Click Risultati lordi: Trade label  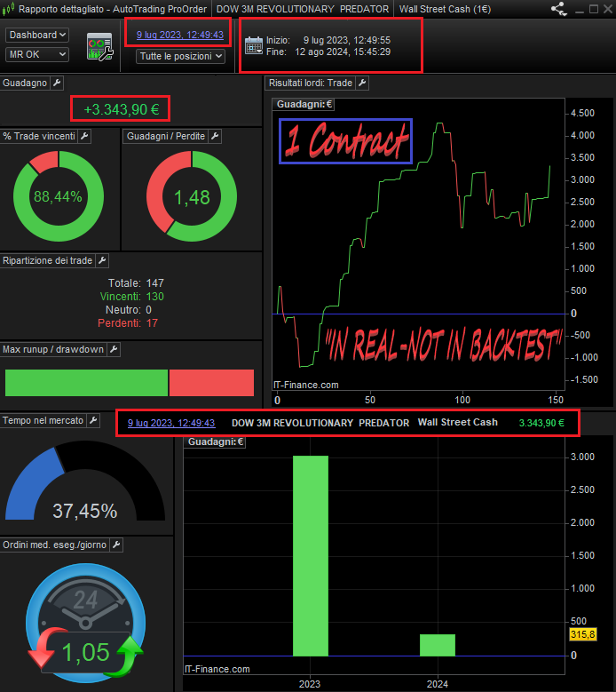pyautogui.click(x=311, y=83)
